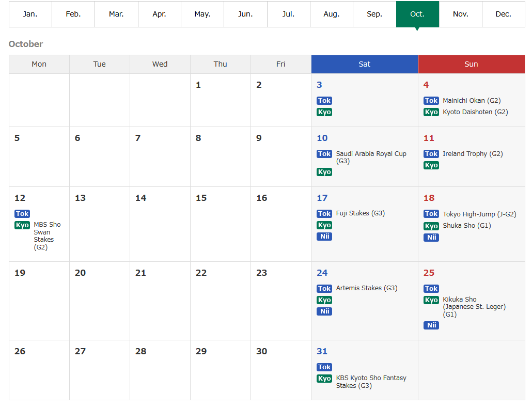Viewport: 532px width, 408px height.
Task: Click the Kyo badge on October 31
Action: click(x=324, y=379)
